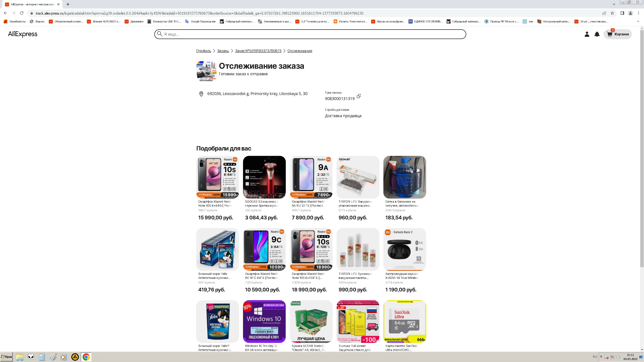
Task: Open a new browser tab
Action: coord(68,4)
